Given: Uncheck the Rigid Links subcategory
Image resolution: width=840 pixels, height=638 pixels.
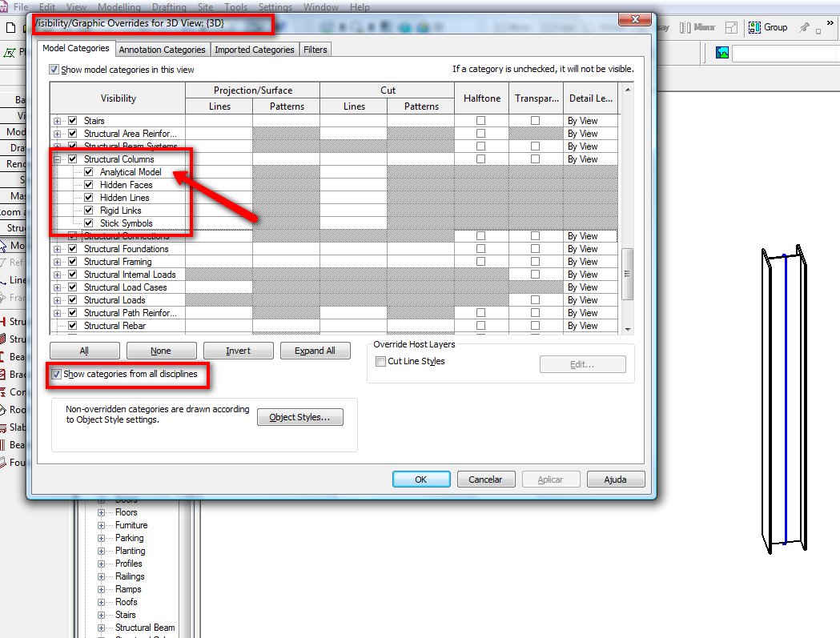Looking at the screenshot, I should [x=88, y=211].
